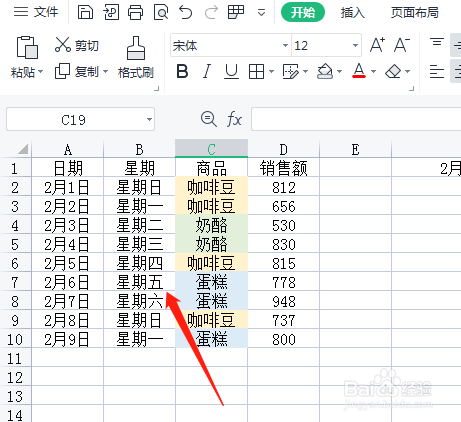Click the fill color bucket icon

(325, 71)
